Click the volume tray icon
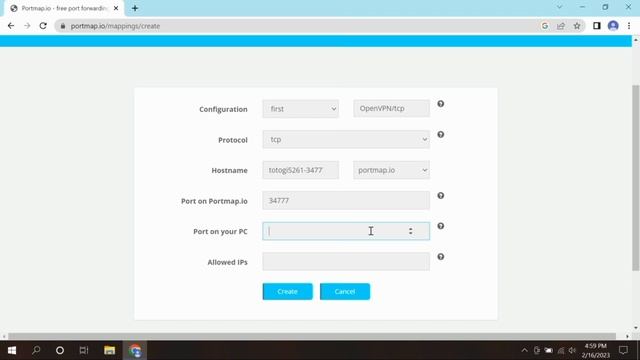Image resolution: width=640 pixels, height=360 pixels. (572, 350)
